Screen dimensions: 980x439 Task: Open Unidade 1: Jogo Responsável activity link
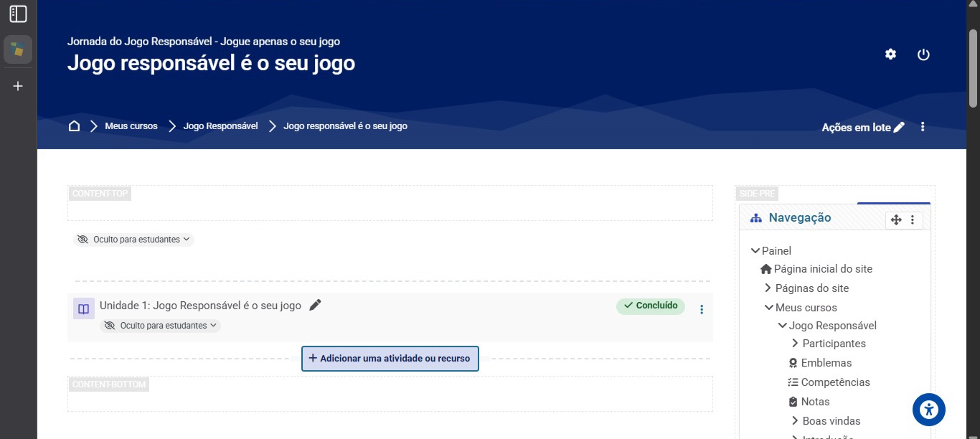[x=200, y=306]
